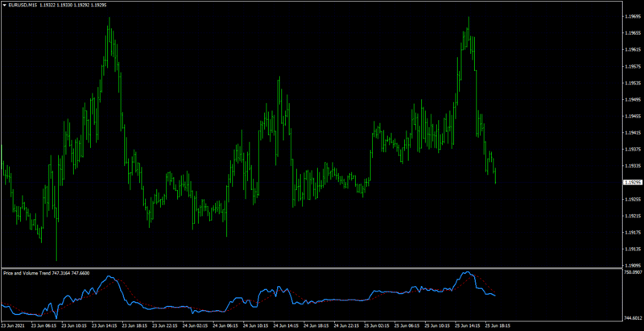Click the 744.6012 indicator scale value
This screenshot has height=331, width=644.
(633, 318)
